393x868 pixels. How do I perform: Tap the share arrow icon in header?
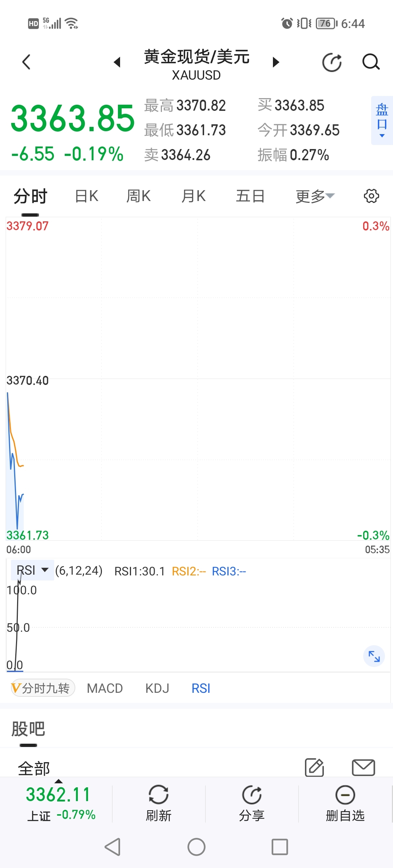[x=332, y=62]
